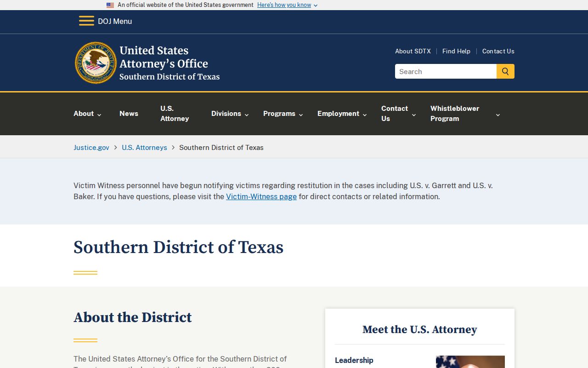Select the Divisions navigation label
This screenshot has width=588, height=368.
226,114
